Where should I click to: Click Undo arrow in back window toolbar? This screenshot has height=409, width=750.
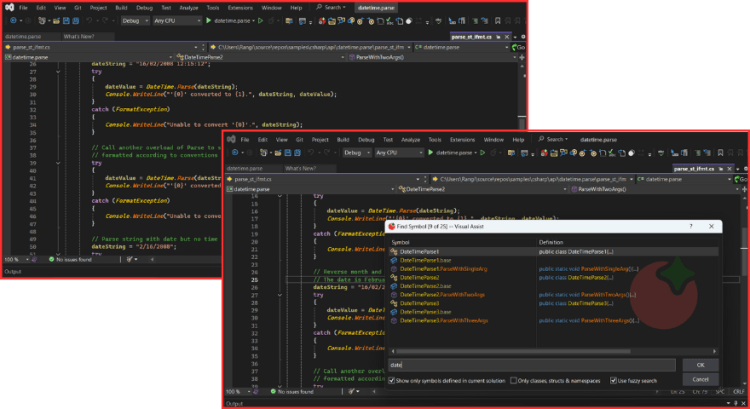pyautogui.click(x=89, y=21)
